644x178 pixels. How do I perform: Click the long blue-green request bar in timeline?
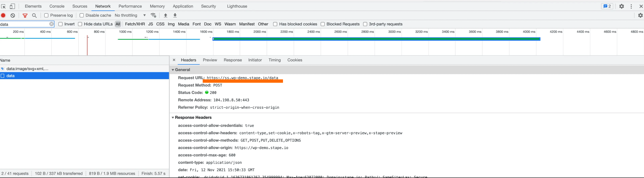[x=376, y=39]
